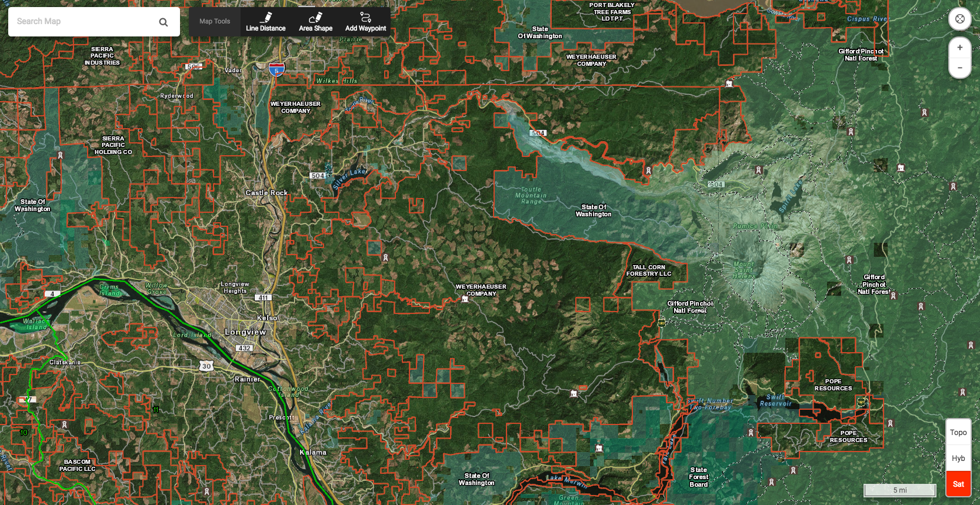Click the Interstate 5 highway shield
The image size is (980, 505).
276,69
